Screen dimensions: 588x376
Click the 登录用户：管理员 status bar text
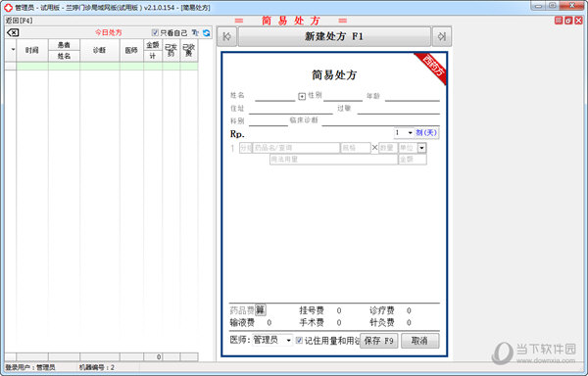point(30,367)
